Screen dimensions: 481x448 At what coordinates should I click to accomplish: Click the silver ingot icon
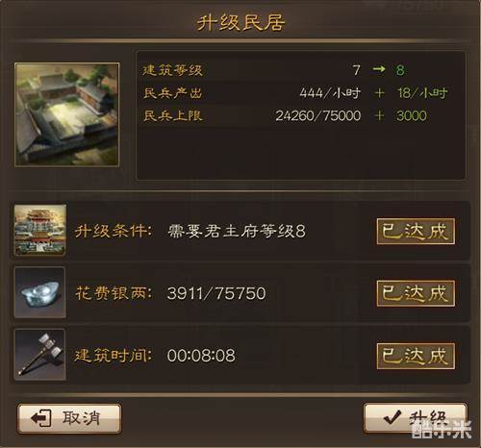40,292
